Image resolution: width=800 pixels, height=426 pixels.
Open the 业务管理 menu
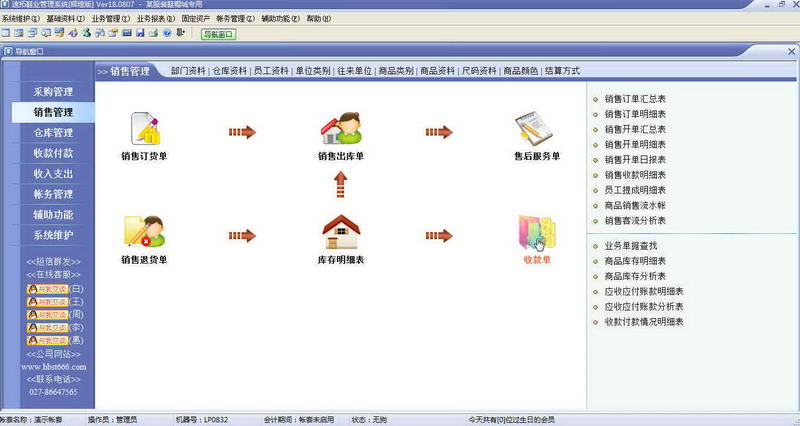click(111, 18)
